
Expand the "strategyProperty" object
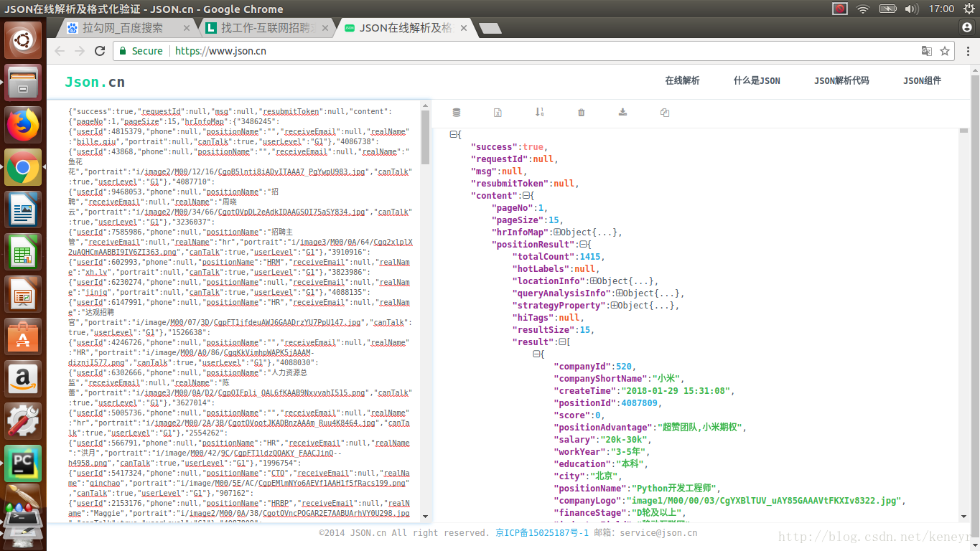[x=614, y=305]
